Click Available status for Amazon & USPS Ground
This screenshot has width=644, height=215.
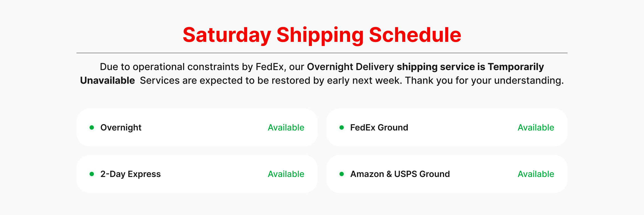coord(536,174)
